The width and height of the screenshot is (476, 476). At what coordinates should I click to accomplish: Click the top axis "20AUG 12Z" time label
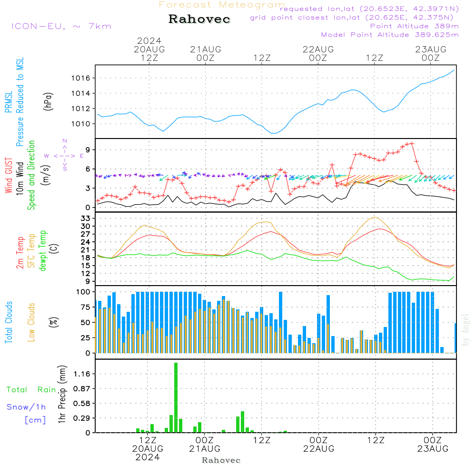[149, 53]
